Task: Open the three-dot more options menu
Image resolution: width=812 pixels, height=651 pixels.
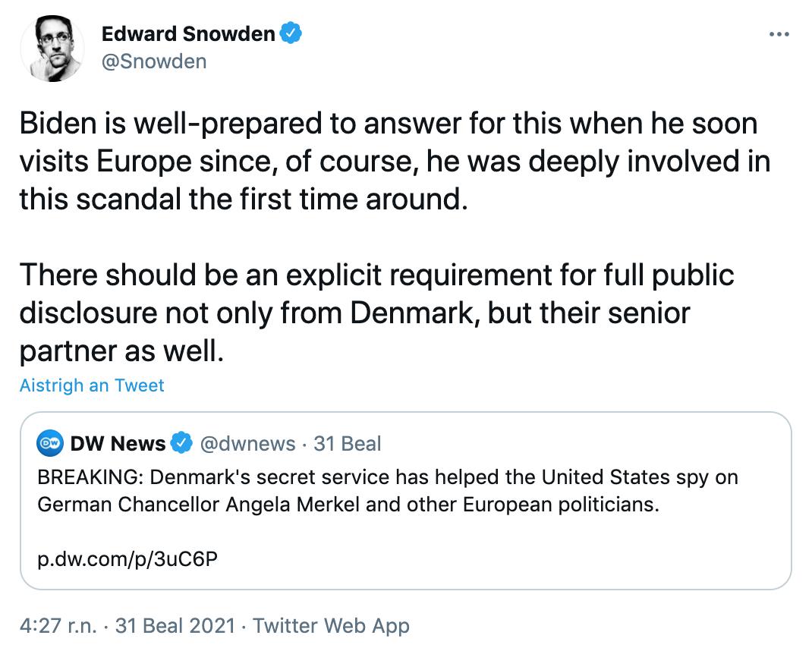Action: pyautogui.click(x=779, y=35)
